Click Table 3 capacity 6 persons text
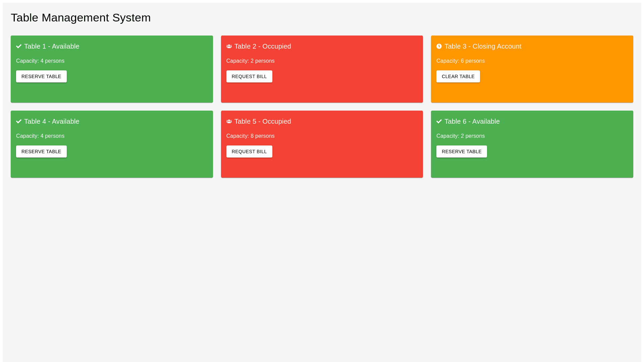Screen dimensions: 644x362 (x=460, y=61)
